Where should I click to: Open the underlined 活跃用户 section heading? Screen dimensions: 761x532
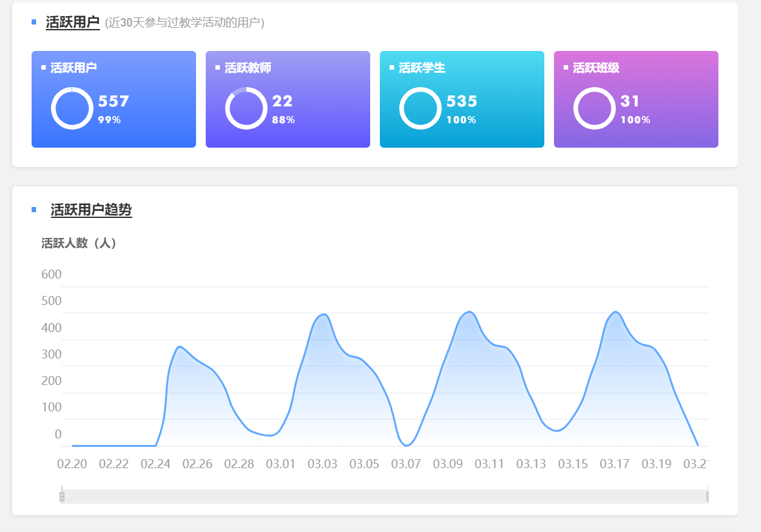point(72,23)
